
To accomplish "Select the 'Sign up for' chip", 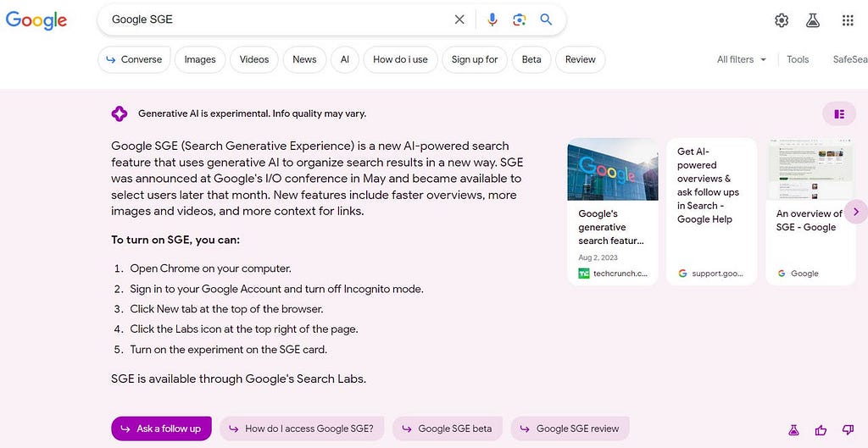I will [475, 59].
